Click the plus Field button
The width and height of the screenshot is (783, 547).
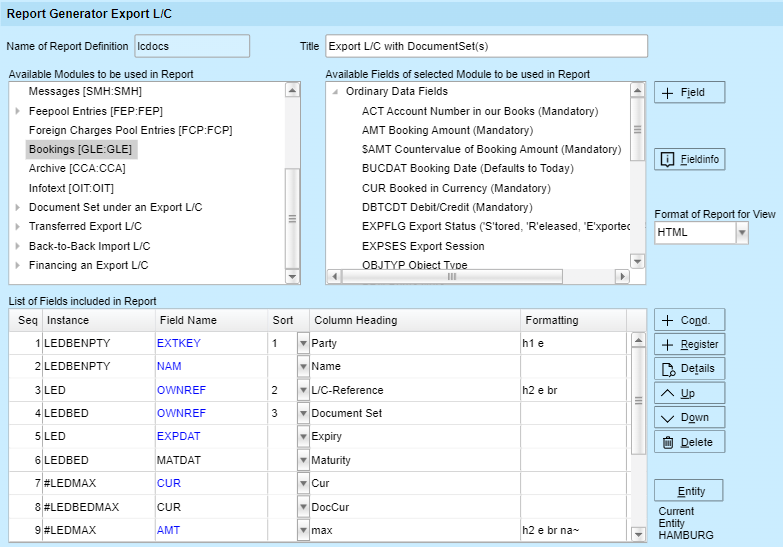[689, 92]
